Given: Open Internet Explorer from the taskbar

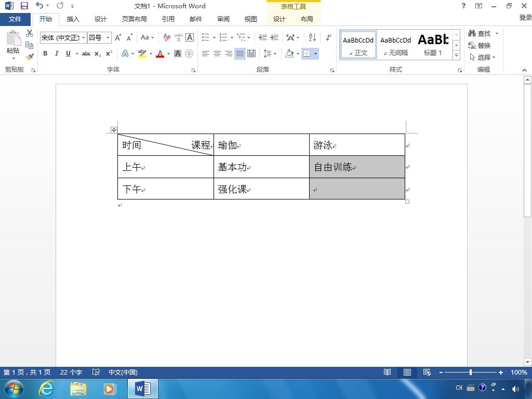Looking at the screenshot, I should [x=46, y=389].
